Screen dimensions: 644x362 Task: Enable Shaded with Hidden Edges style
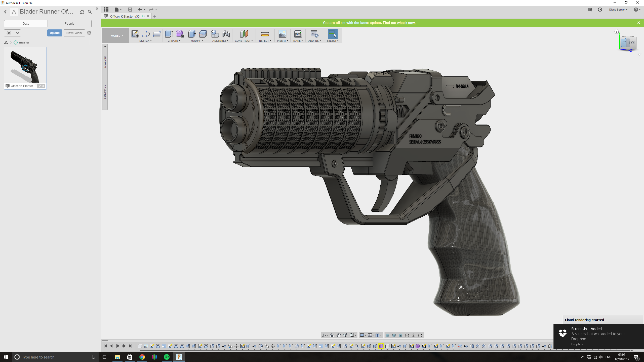pyautogui.click(x=394, y=335)
